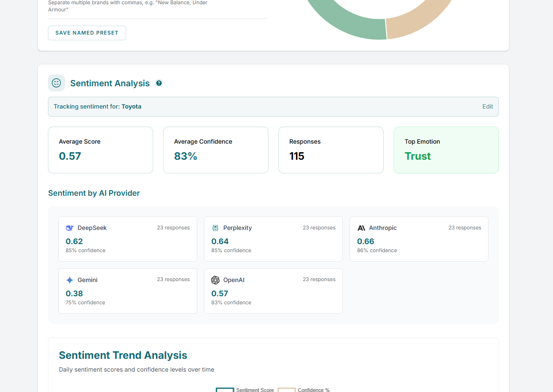Click Gemini 23 responses label
Image resolution: width=553 pixels, height=392 pixels.
point(173,279)
